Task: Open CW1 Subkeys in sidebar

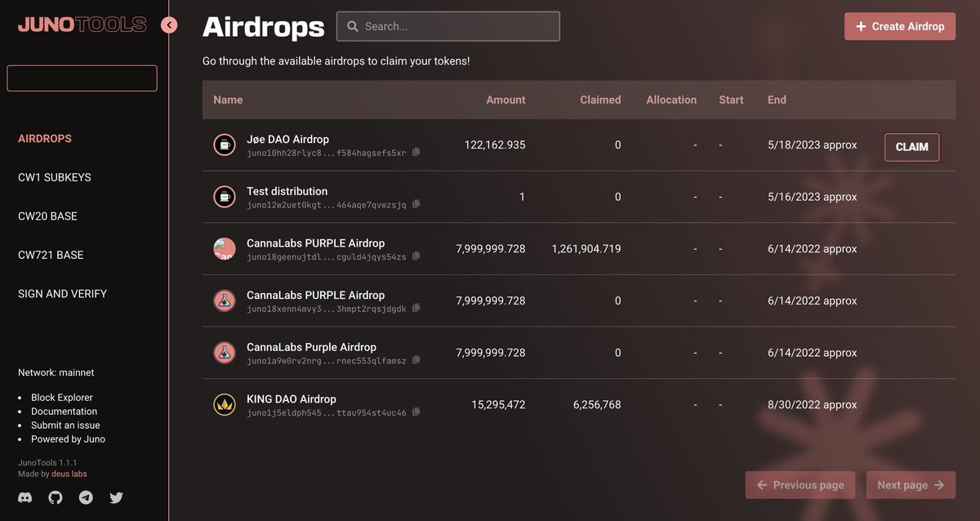Action: tap(55, 177)
